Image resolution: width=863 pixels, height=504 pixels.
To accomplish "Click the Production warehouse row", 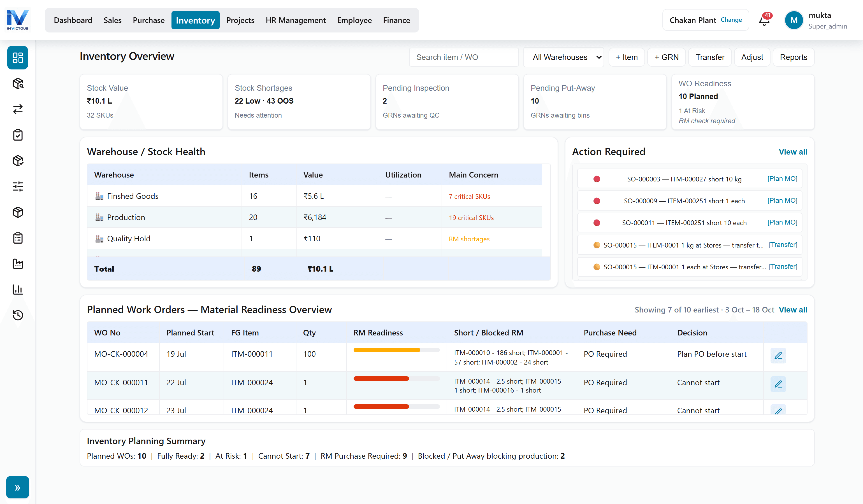I will [314, 217].
